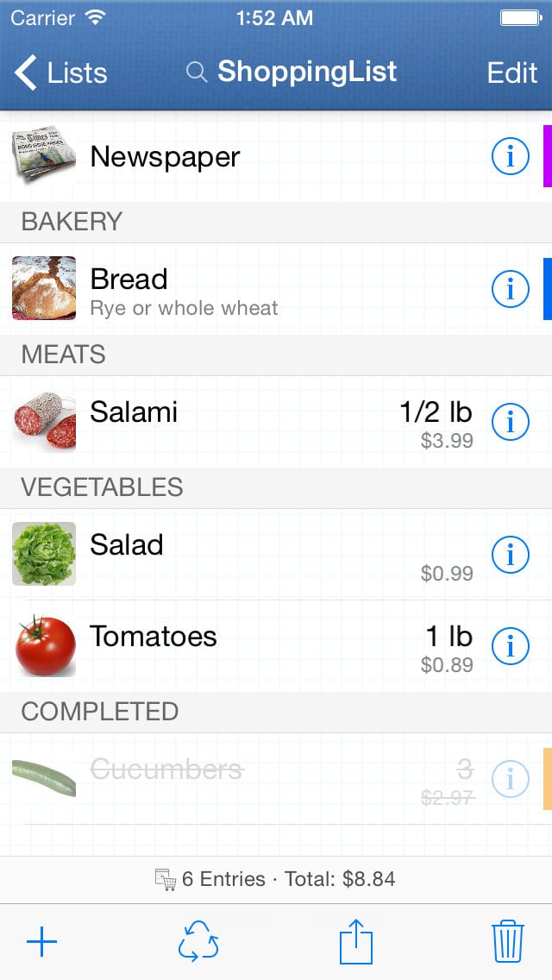
Task: Show info details for Bread
Action: [x=510, y=289]
